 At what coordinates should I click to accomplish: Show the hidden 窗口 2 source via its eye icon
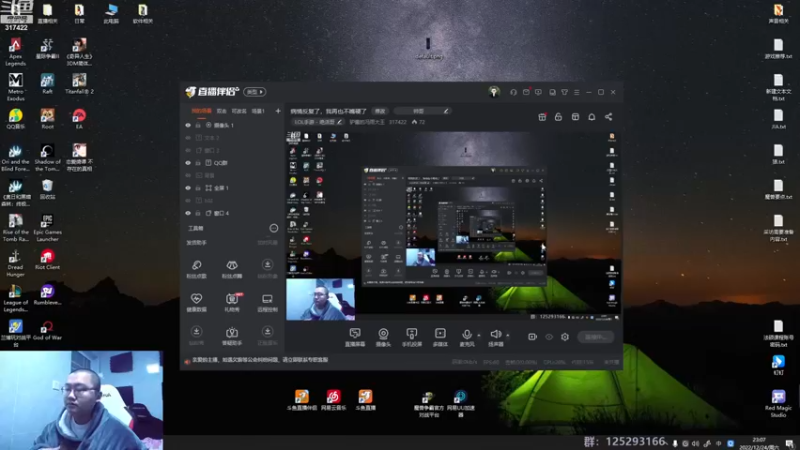coord(188,151)
